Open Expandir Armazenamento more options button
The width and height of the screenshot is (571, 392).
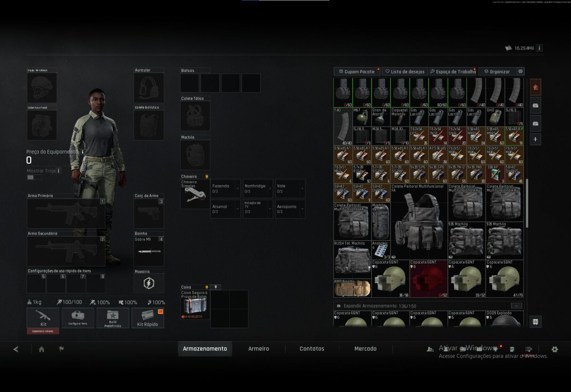click(x=516, y=306)
